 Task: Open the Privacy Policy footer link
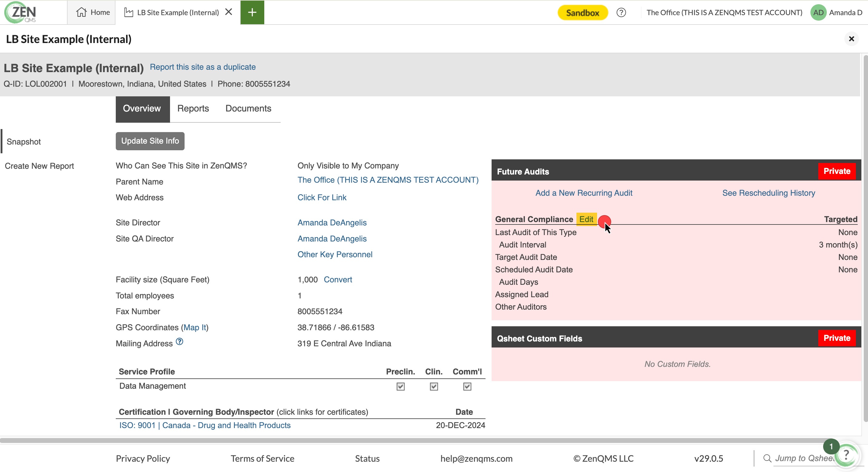[143, 458]
